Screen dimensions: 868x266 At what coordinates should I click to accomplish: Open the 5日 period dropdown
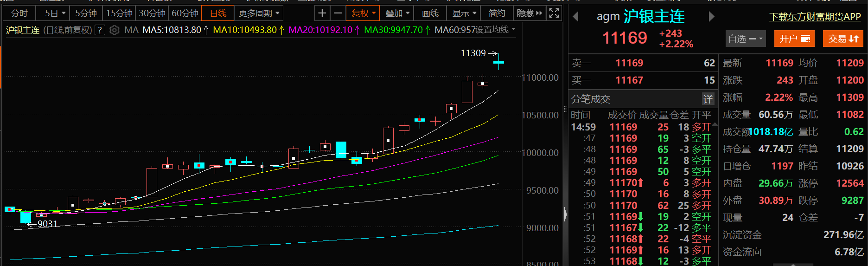[x=55, y=13]
